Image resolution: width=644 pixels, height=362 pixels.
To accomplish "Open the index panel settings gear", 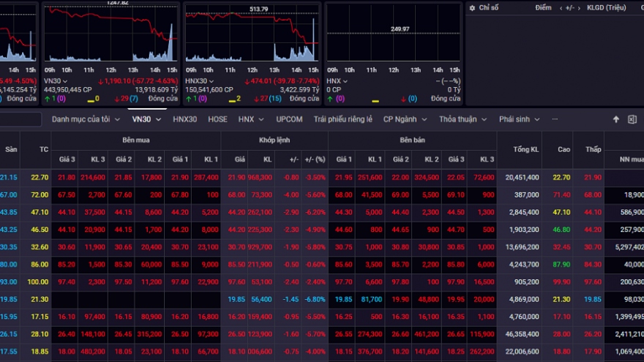I will [x=472, y=7].
